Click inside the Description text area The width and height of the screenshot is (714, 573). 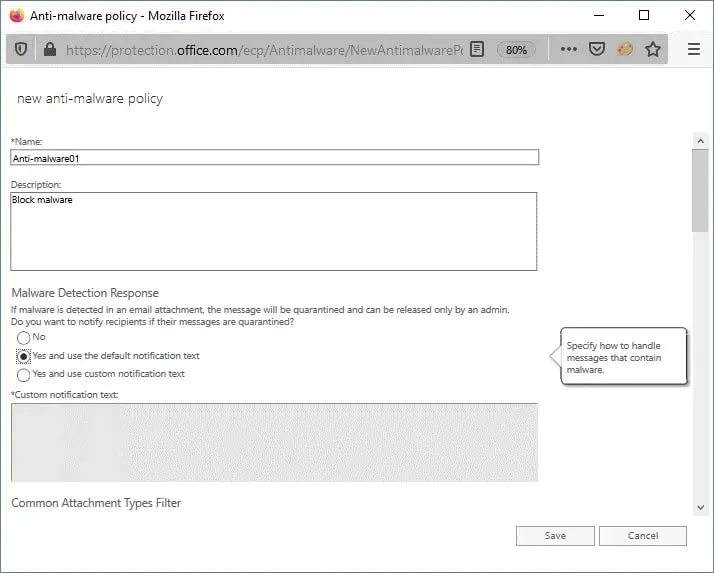274,231
